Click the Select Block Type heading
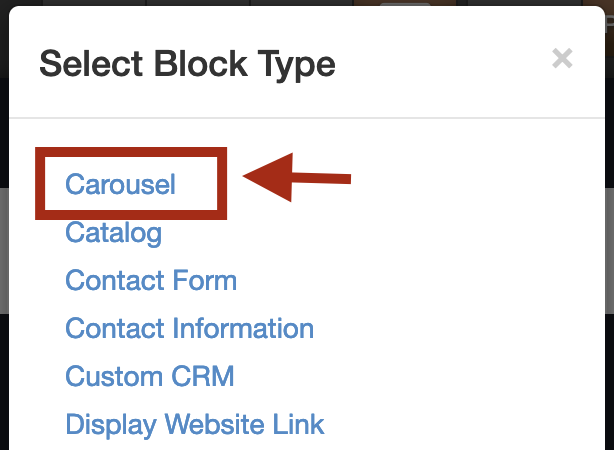Viewport: 614px width, 450px height. pyautogui.click(x=187, y=65)
